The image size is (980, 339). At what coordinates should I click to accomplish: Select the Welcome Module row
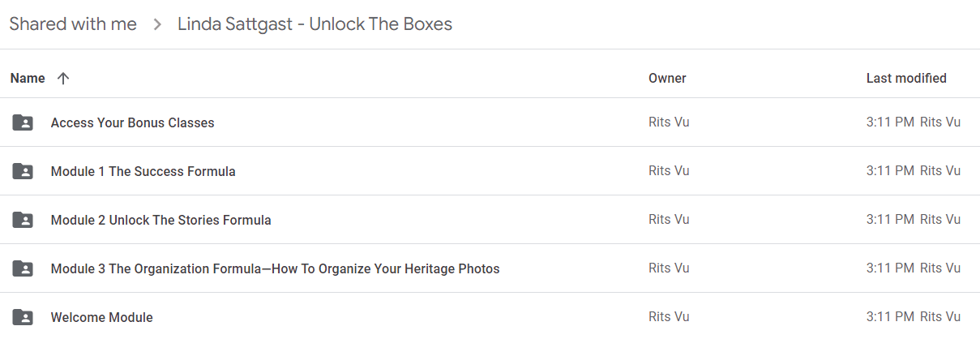[x=490, y=316]
